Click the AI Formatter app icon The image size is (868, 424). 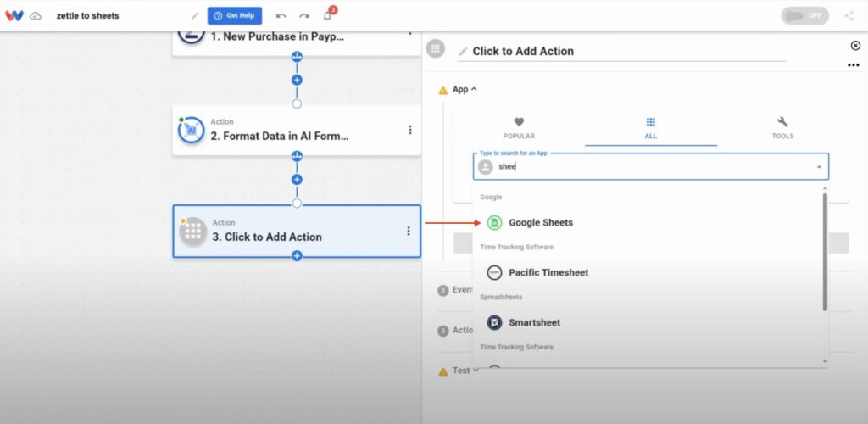192,130
